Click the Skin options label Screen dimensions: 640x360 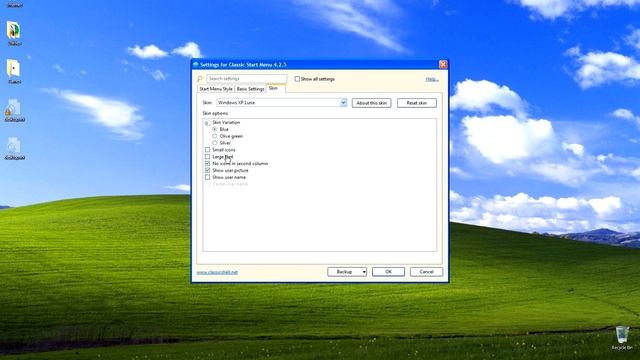[216, 113]
